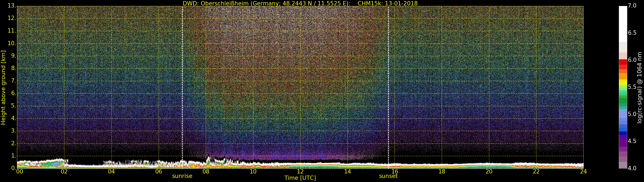Click the 'sunrise' label below the time axis

[182, 176]
